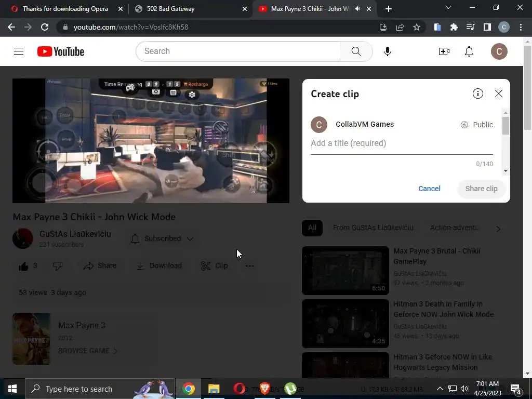Download the video
Viewport: 532px width, 399px height.
(x=159, y=265)
